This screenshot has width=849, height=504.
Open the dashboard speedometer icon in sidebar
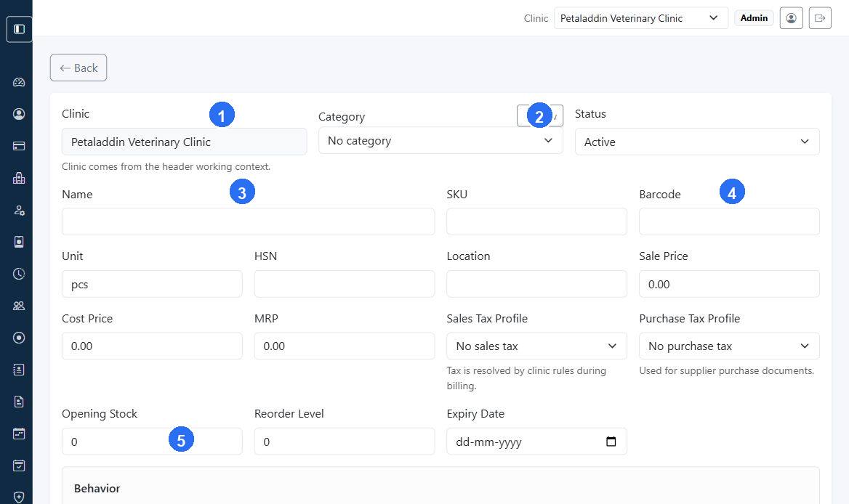click(x=19, y=82)
